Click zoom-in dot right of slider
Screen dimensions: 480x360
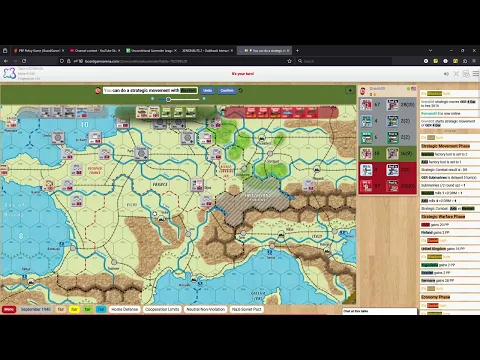[204, 99]
